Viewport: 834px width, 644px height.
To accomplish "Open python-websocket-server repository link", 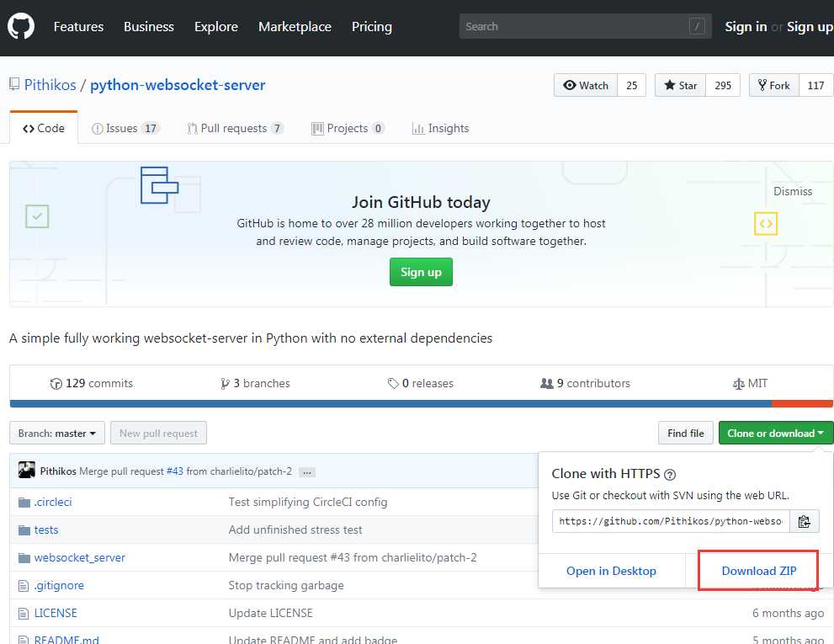I will (x=178, y=85).
